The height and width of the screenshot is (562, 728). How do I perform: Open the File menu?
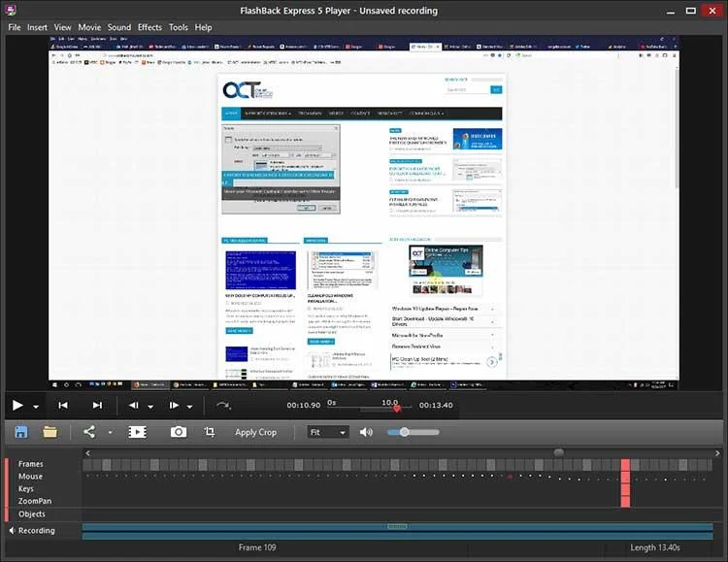[x=15, y=27]
